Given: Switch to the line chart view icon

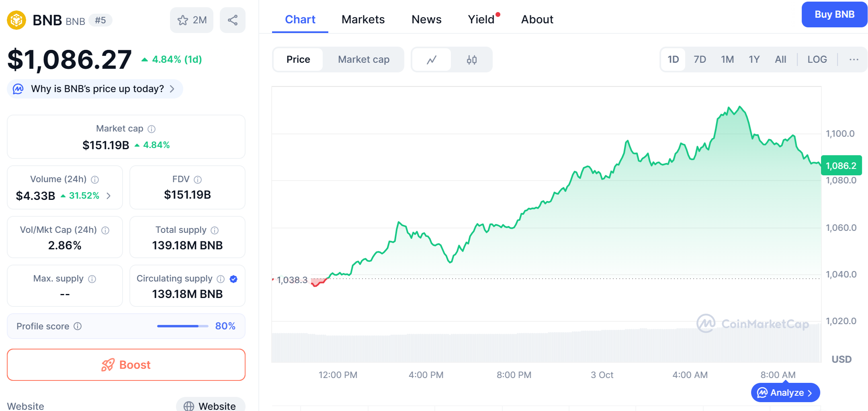Looking at the screenshot, I should pyautogui.click(x=432, y=60).
